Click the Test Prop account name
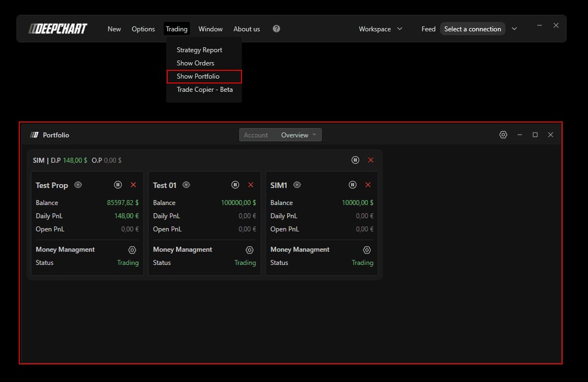588x382 pixels. pyautogui.click(x=52, y=185)
